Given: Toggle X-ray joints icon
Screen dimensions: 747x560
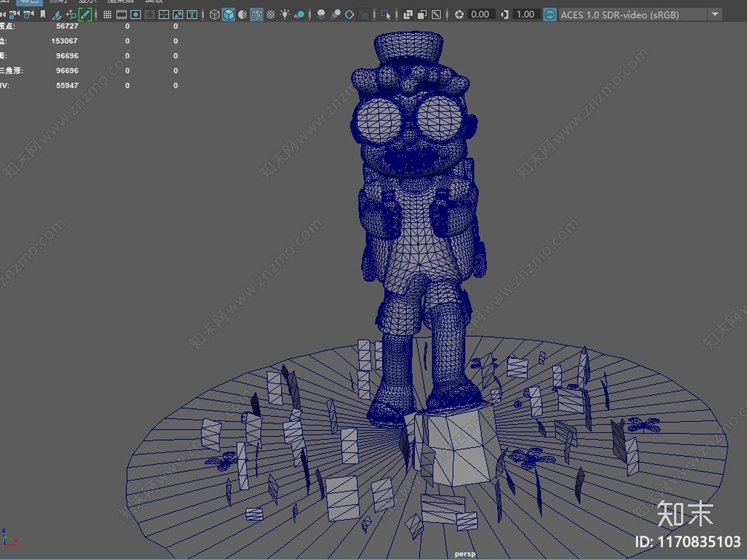Looking at the screenshot, I should click(x=436, y=14).
